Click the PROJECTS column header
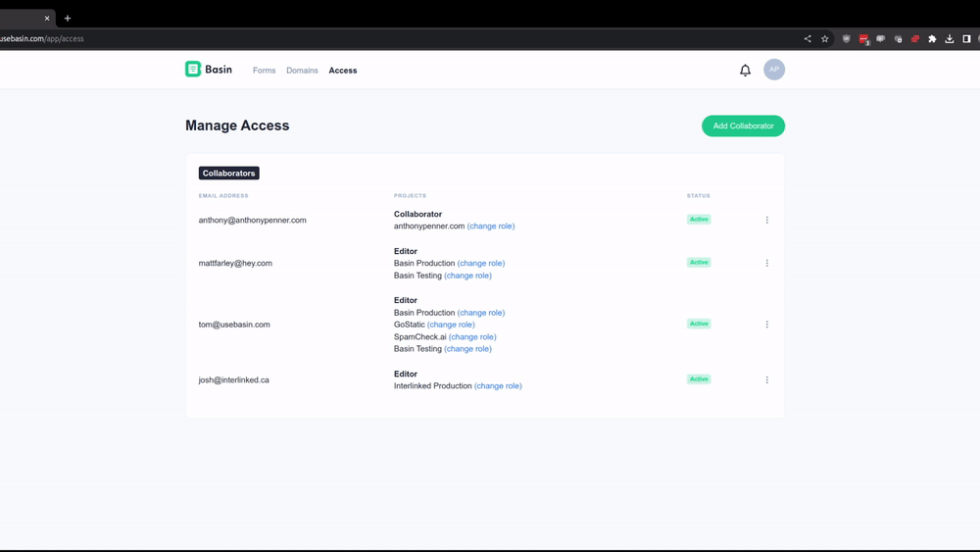Viewport: 980px width, 552px height. point(410,196)
